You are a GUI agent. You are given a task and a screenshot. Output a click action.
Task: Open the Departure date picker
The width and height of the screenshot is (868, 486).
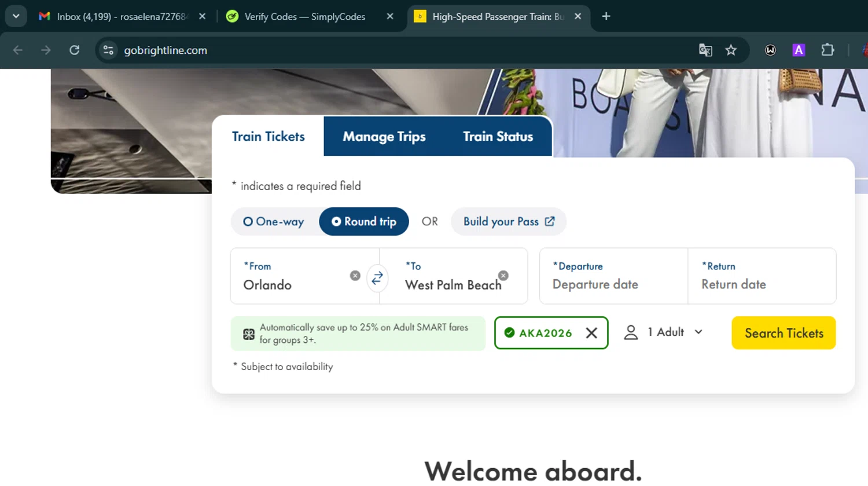point(613,276)
